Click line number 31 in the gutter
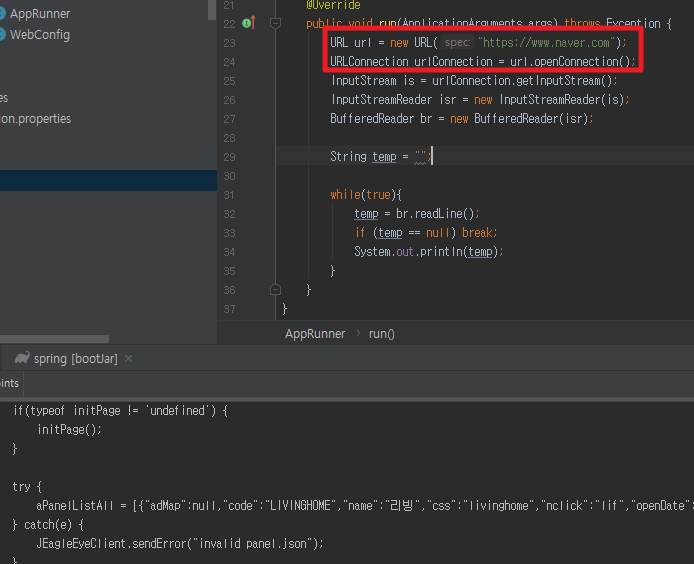 [229, 195]
